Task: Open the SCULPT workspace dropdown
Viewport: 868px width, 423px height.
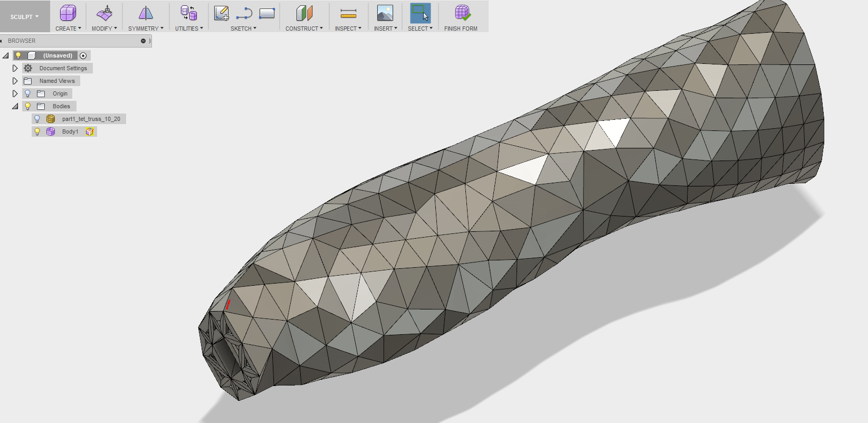Action: click(x=24, y=17)
